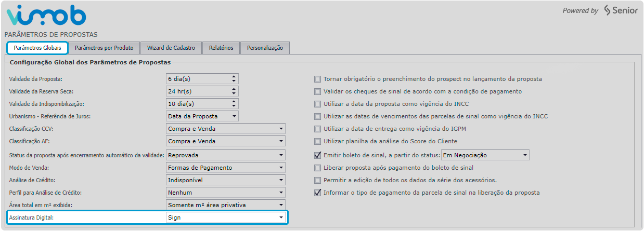Go to the Relatórios tab
This screenshot has height=231, width=644.
(x=221, y=48)
